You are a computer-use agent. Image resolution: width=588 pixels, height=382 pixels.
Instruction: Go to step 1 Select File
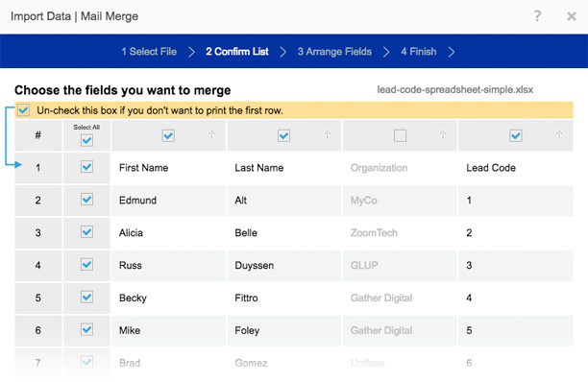click(x=149, y=52)
